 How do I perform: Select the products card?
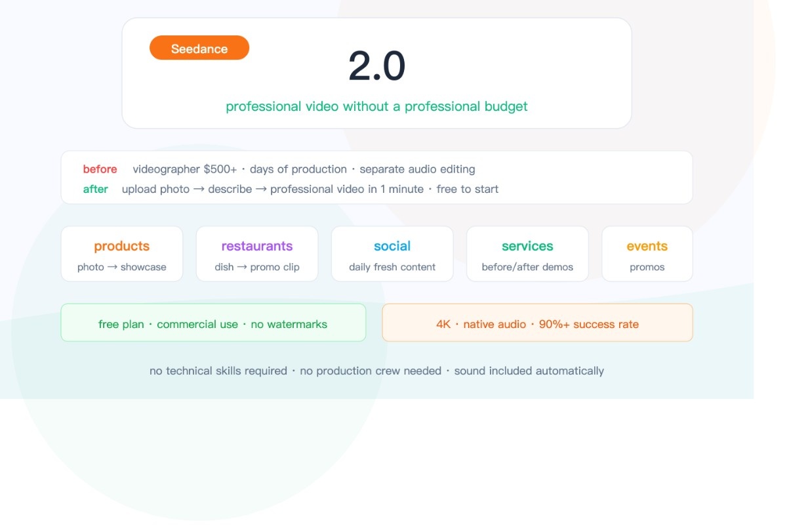pyautogui.click(x=122, y=254)
